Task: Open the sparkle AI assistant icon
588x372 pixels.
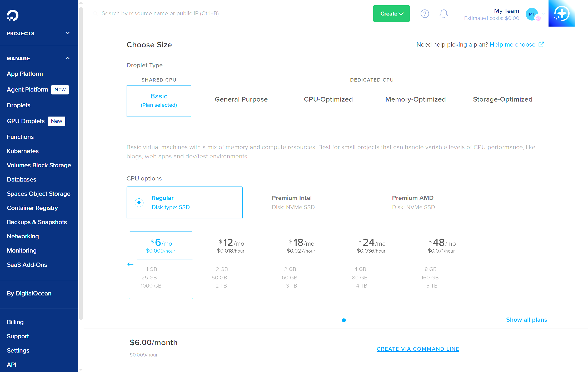Action: coord(561,13)
